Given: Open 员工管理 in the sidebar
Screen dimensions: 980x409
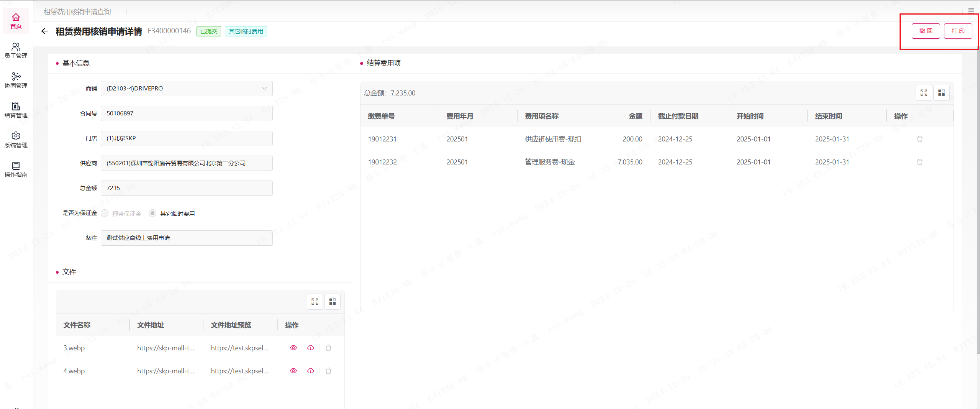Looking at the screenshot, I should 16,51.
